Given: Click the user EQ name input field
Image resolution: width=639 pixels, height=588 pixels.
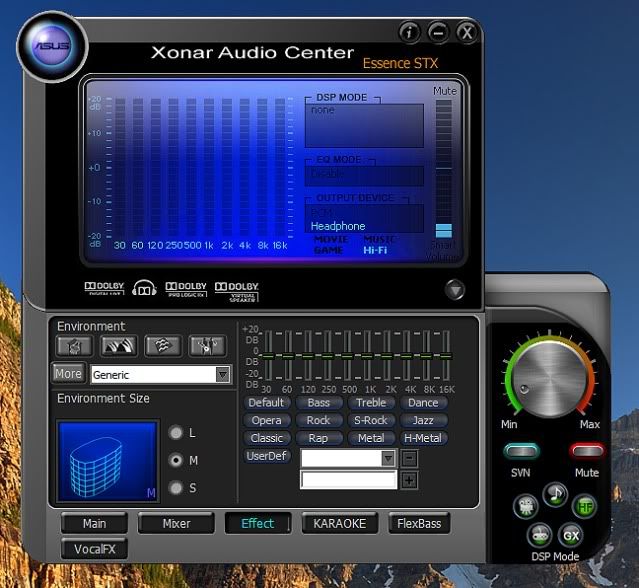Looking at the screenshot, I should coord(348,480).
